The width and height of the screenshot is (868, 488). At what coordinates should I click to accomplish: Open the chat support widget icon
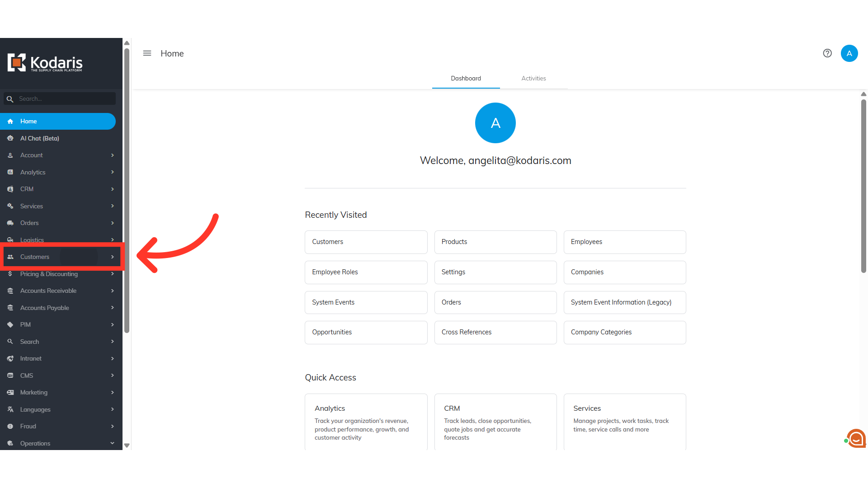856,438
